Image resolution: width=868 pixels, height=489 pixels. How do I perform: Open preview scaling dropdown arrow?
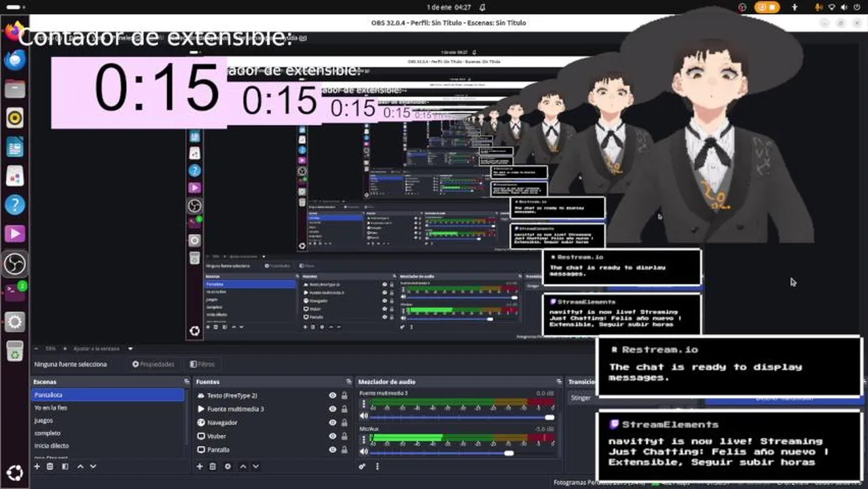tap(130, 348)
